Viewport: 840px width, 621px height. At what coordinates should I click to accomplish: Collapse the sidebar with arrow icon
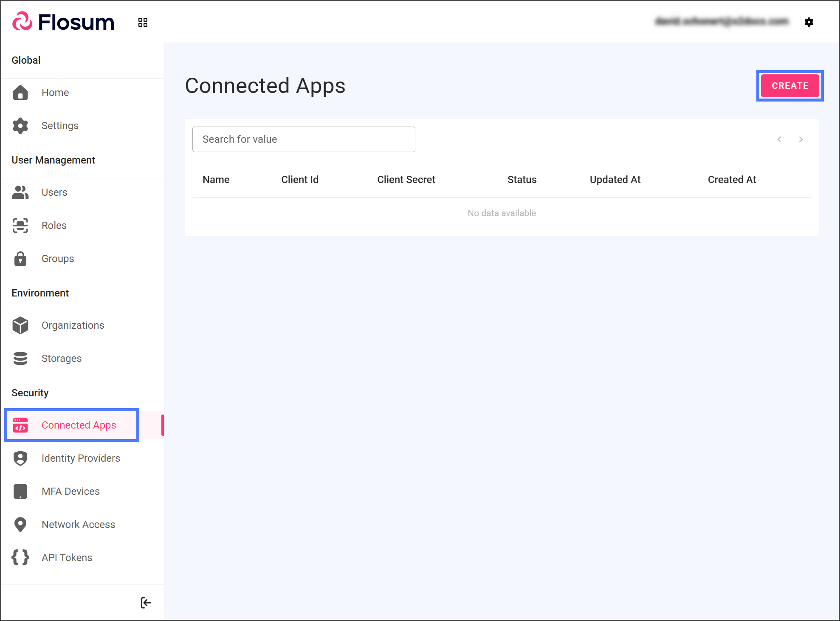[x=146, y=602]
